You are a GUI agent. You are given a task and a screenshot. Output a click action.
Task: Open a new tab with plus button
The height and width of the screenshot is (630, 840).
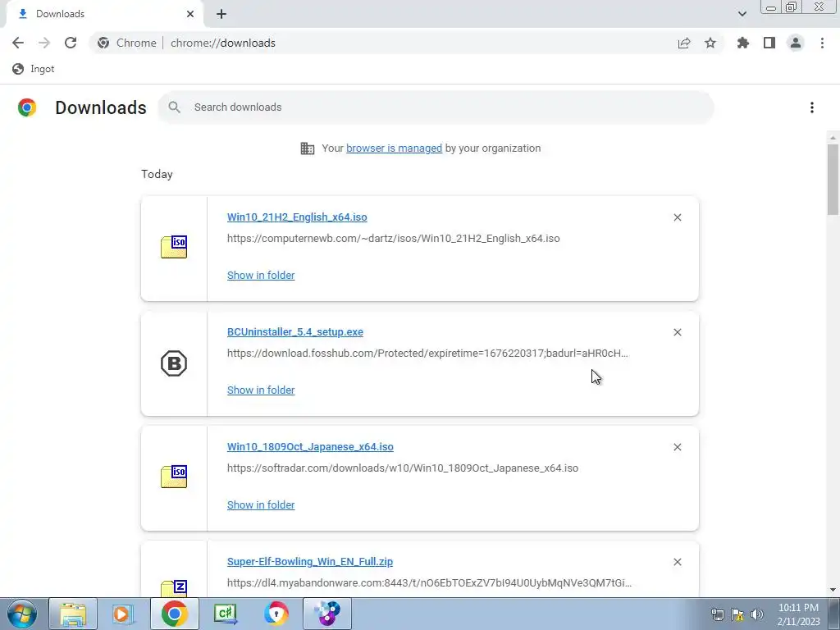click(x=221, y=14)
